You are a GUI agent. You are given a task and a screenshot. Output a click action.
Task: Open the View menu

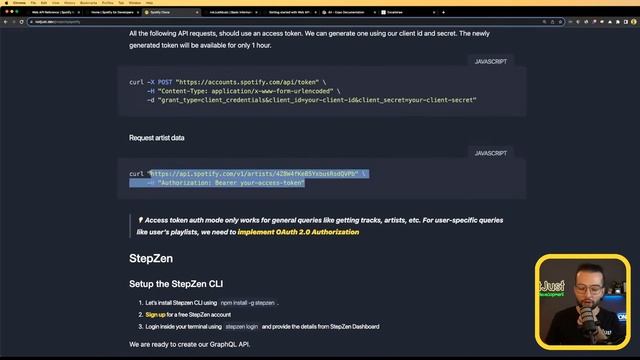(56, 2)
